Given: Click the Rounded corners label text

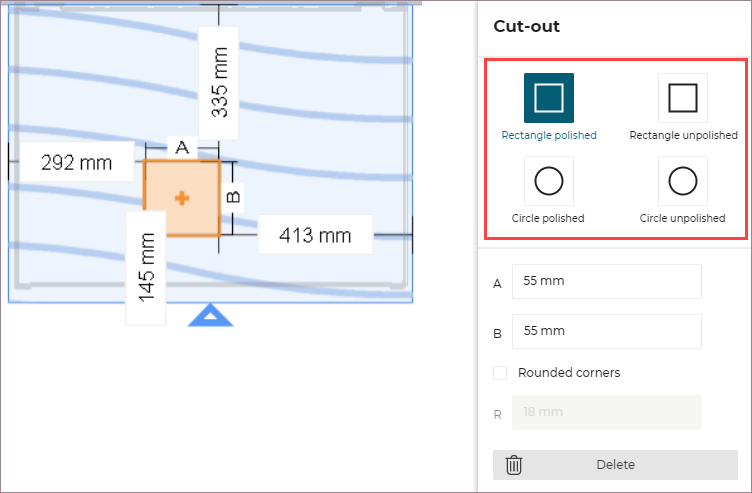Looking at the screenshot, I should coord(568,373).
